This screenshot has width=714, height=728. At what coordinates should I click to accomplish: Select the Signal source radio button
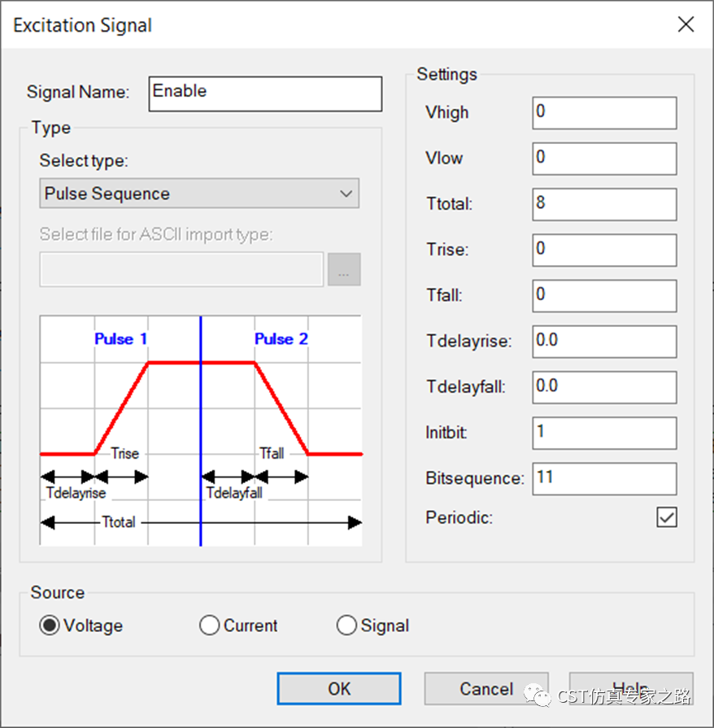pyautogui.click(x=347, y=626)
